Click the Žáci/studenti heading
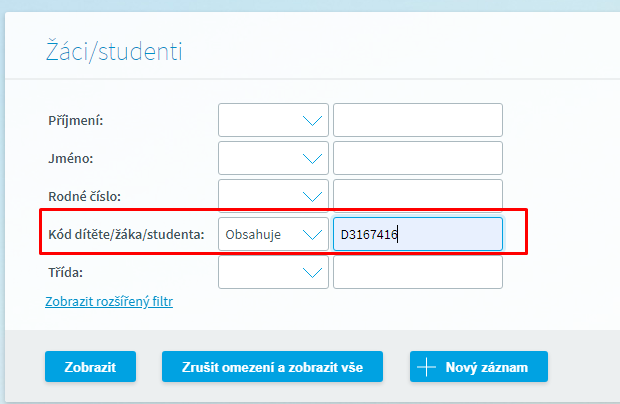The image size is (620, 404). [114, 51]
